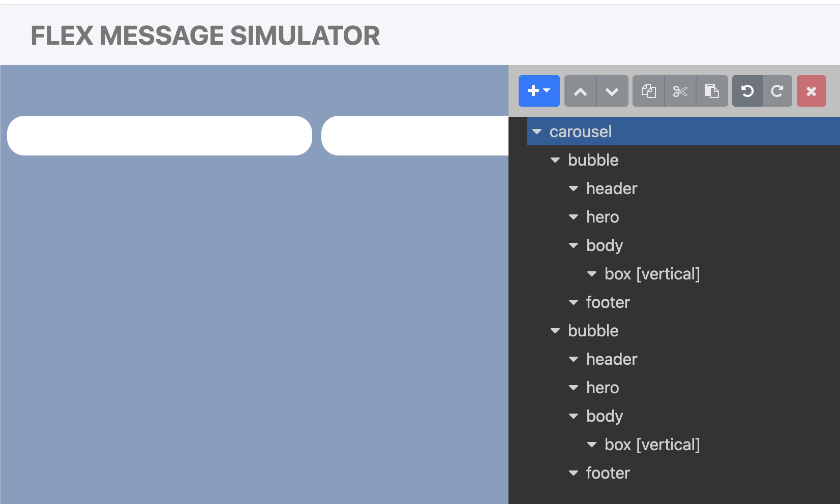Viewport: 840px width, 504px height.
Task: Undo the last change
Action: pos(747,91)
